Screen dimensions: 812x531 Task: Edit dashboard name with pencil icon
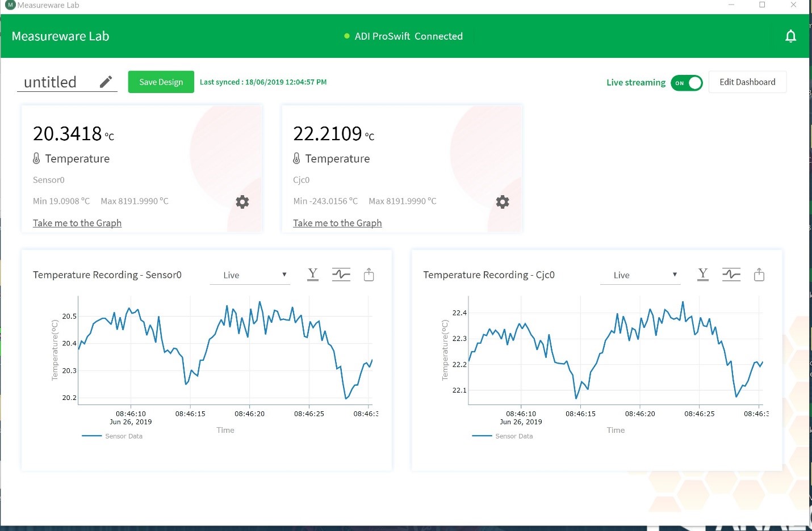[106, 82]
